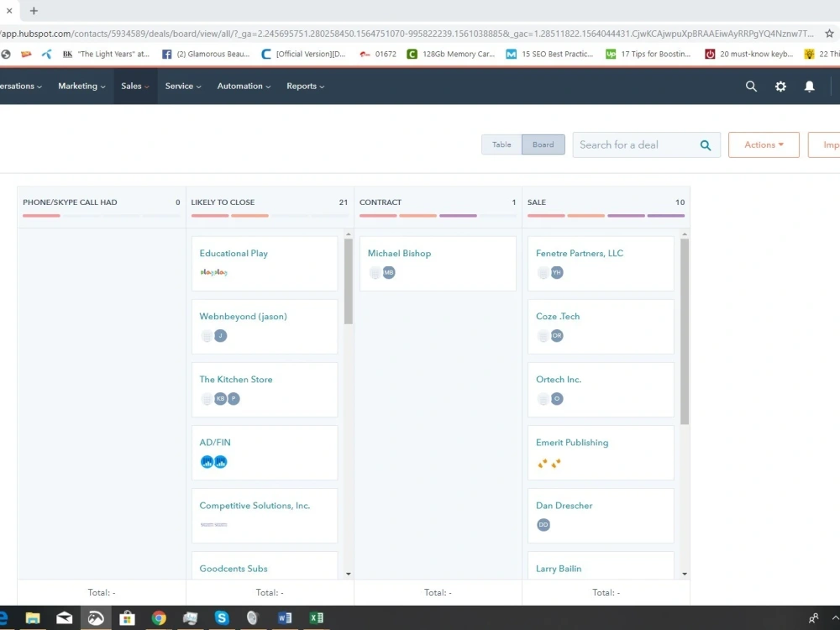Open the 128Gb Memory Car bookmark
This screenshot has height=630, width=840.
451,54
